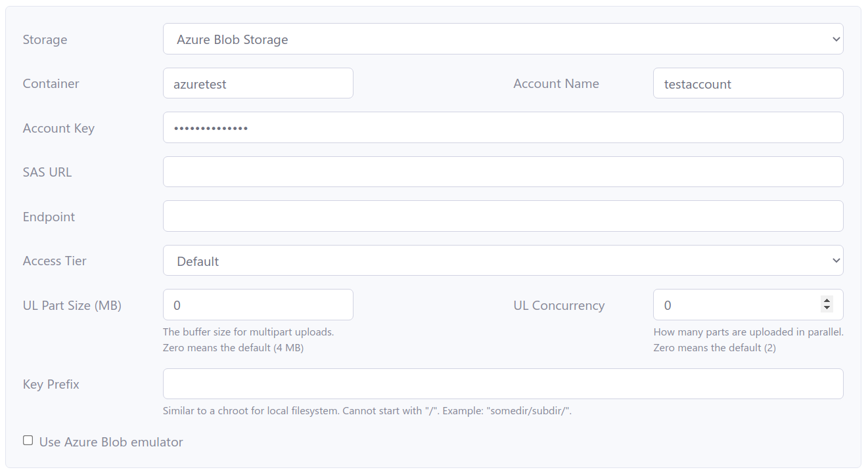Click inside the Key Prefix field
Image resolution: width=868 pixels, height=474 pixels.
click(503, 383)
